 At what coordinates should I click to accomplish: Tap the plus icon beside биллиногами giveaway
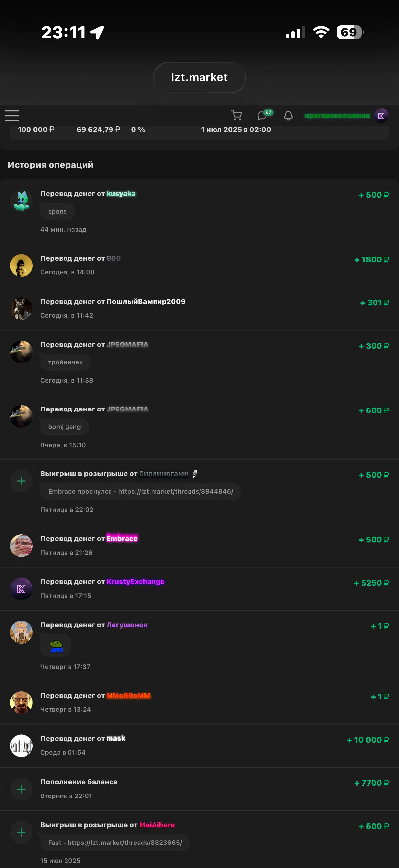[x=21, y=481]
